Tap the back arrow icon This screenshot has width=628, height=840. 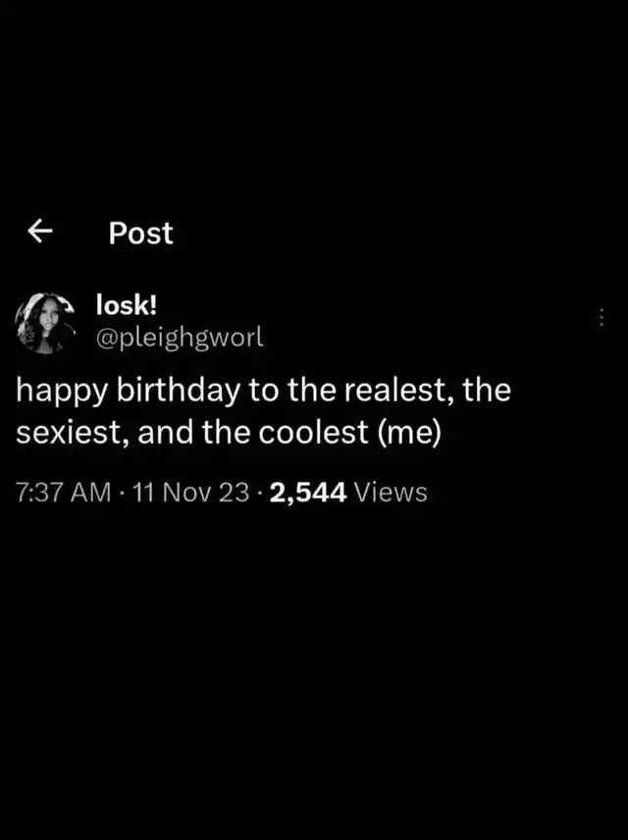tap(39, 232)
